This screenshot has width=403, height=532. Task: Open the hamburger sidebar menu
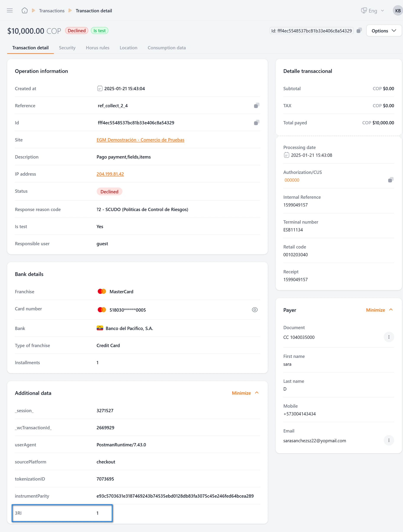(x=10, y=11)
